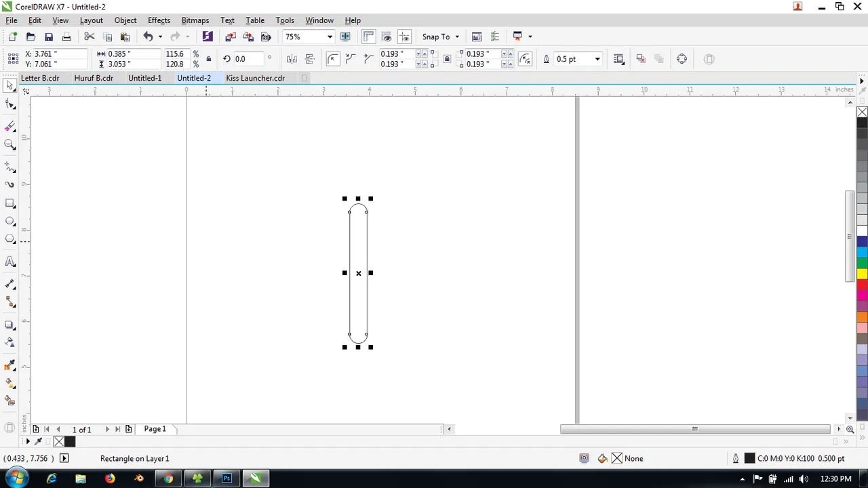Choose the Transparency tool

click(10, 343)
